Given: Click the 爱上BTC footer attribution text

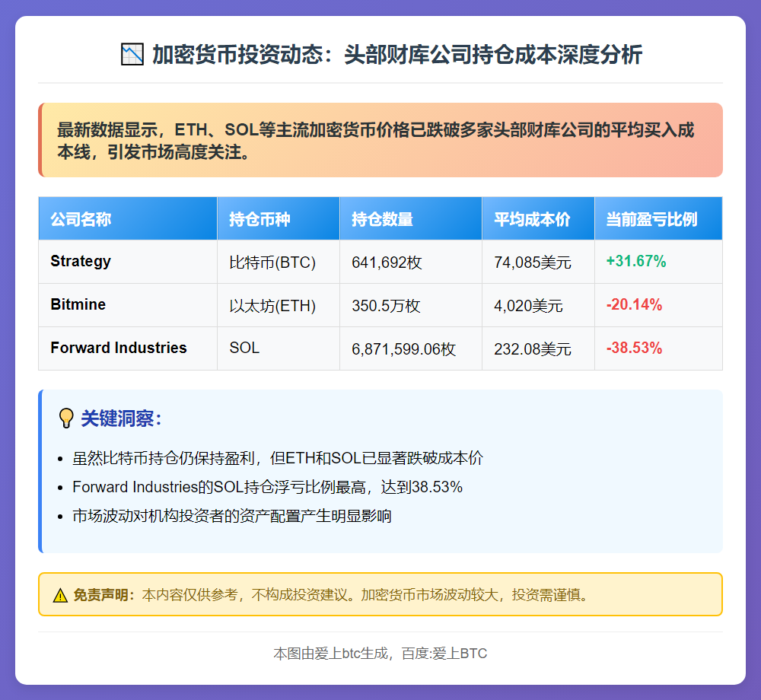Looking at the screenshot, I should tap(380, 653).
